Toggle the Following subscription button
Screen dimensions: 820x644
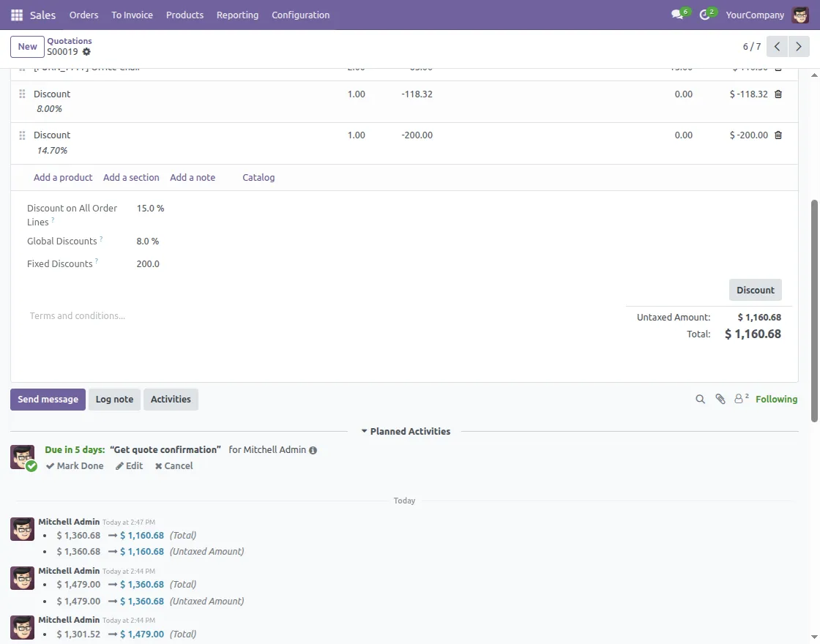(x=776, y=400)
